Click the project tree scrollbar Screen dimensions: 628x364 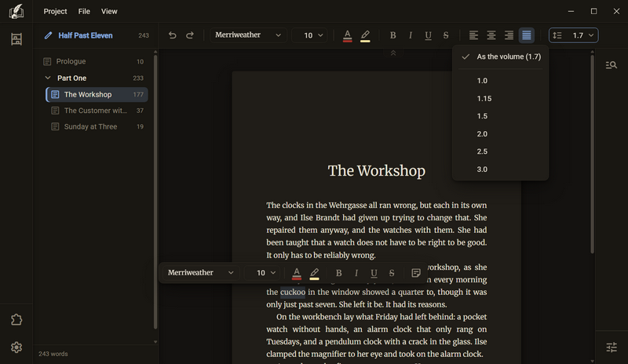coord(155,192)
